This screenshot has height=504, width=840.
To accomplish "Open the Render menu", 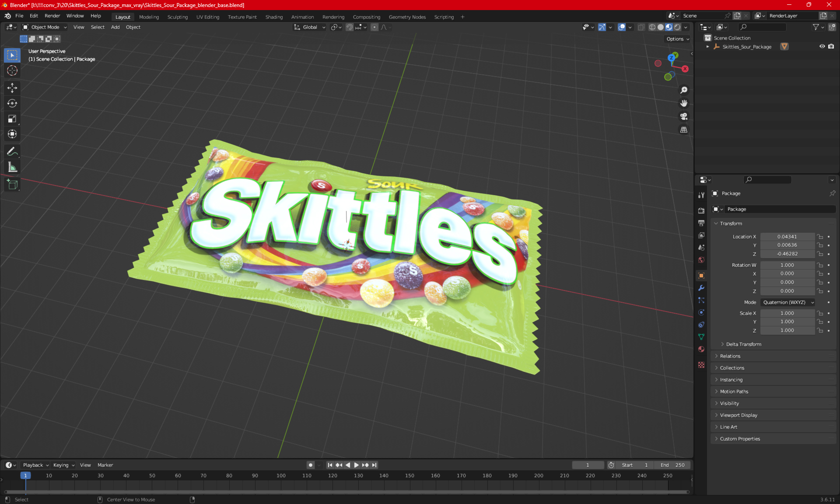I will (52, 16).
